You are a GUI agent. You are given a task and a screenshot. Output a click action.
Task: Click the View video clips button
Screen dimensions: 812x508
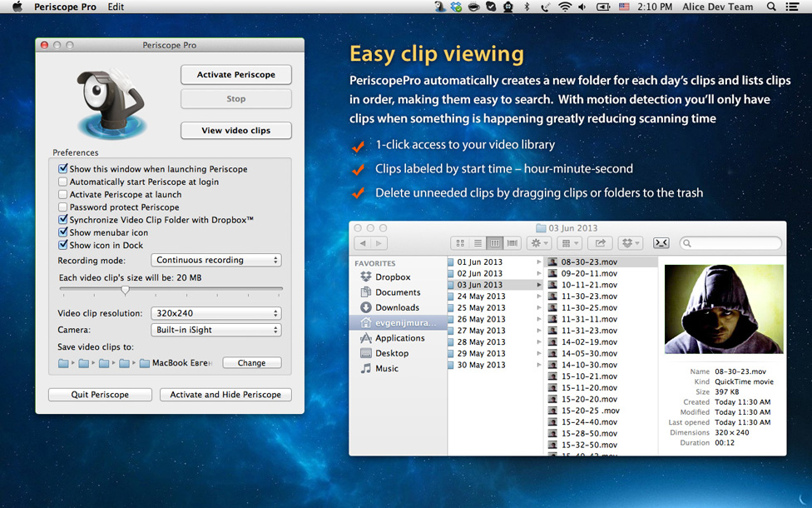(236, 131)
